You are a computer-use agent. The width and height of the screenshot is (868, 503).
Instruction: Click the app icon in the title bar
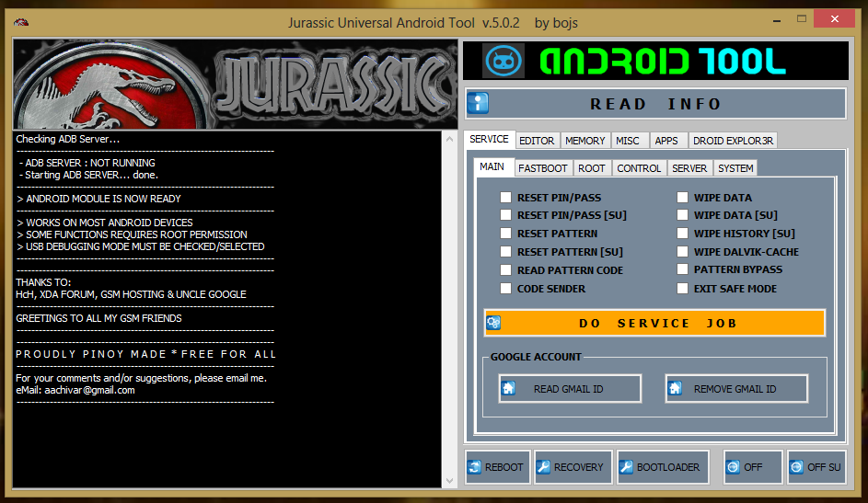(x=21, y=22)
